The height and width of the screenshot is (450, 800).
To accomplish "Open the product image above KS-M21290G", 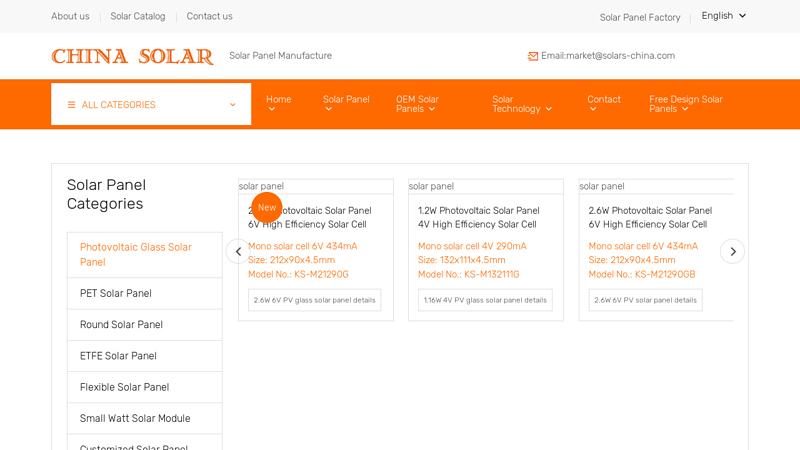I will [x=316, y=186].
